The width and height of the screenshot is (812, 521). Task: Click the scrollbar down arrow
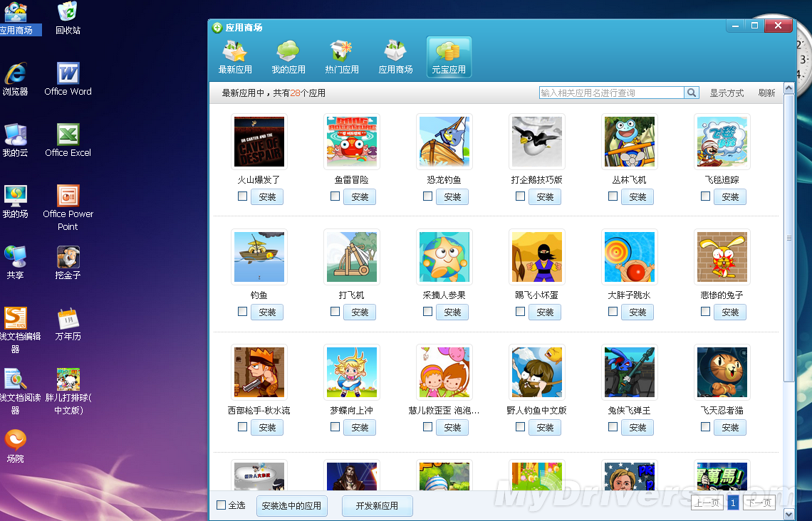pyautogui.click(x=788, y=515)
